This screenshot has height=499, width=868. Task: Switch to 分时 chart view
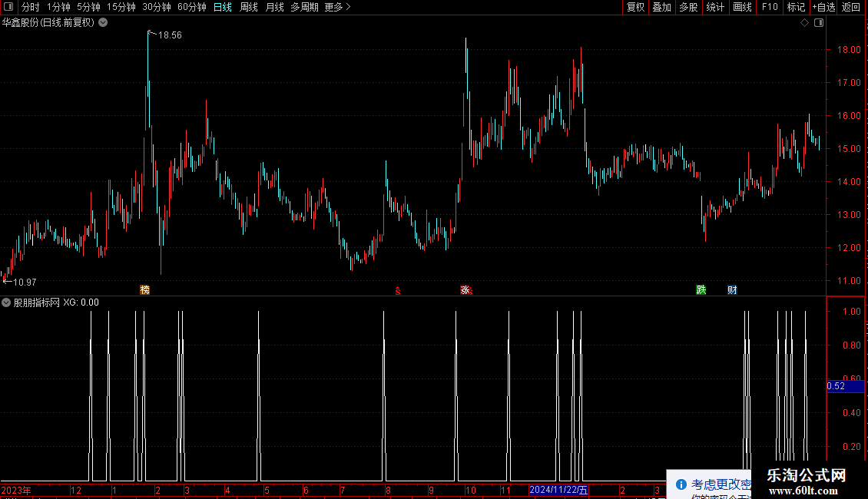click(x=31, y=7)
